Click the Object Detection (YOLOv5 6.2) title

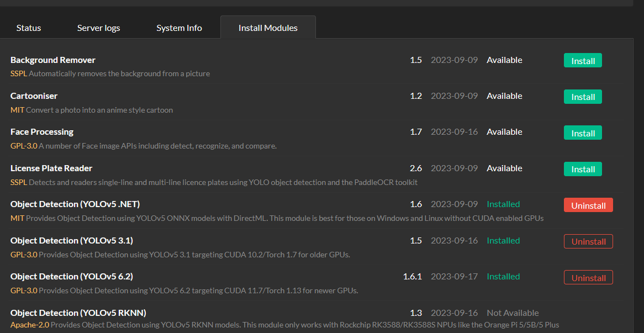pos(71,276)
